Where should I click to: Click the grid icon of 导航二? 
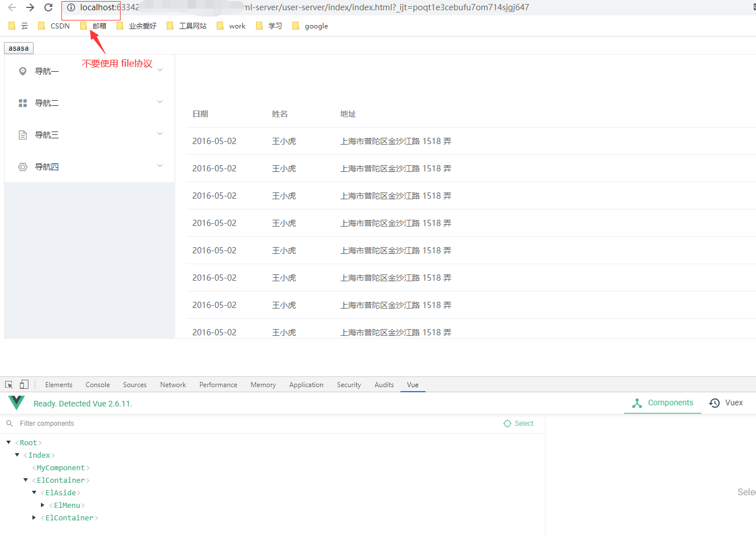coord(23,103)
